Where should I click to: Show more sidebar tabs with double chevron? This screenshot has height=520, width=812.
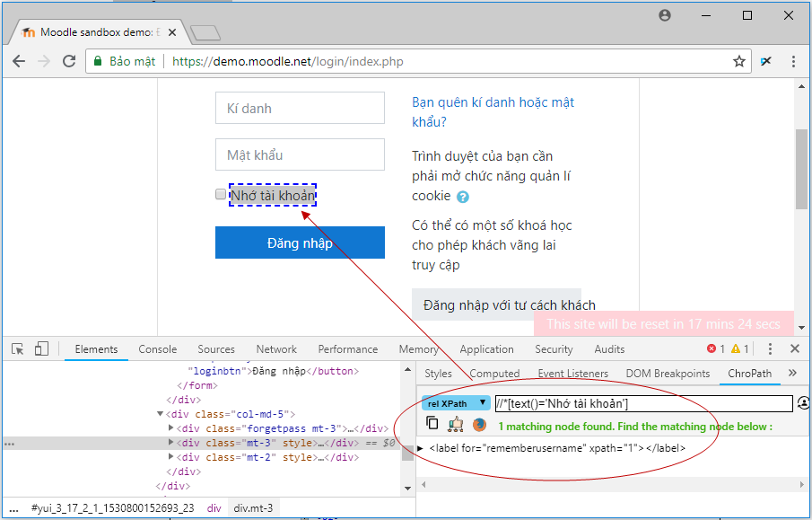(x=792, y=373)
